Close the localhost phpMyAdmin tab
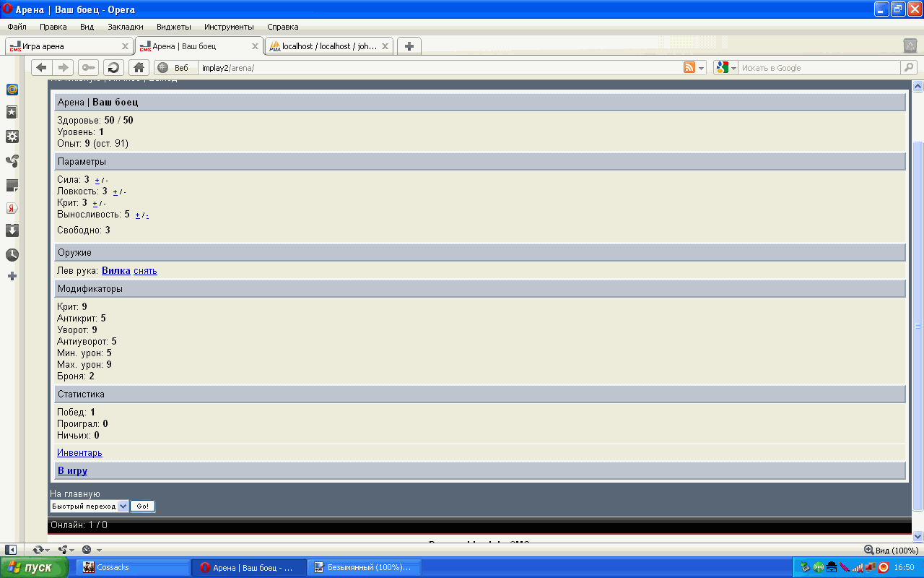 (385, 46)
